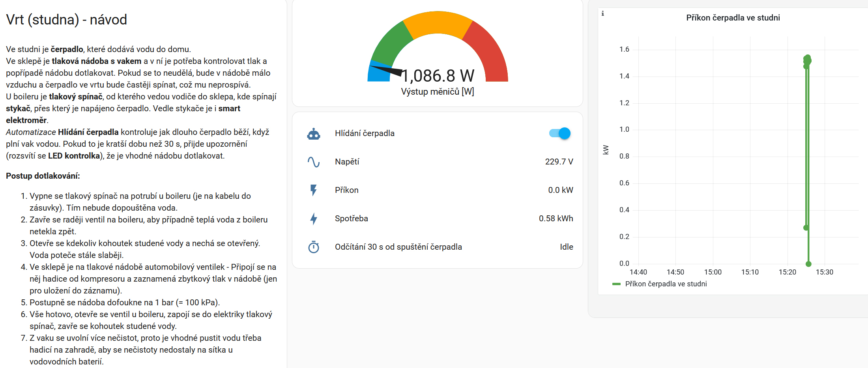Click the lightning bolt icon for Spotřeba
This screenshot has height=368, width=868.
[x=314, y=219]
